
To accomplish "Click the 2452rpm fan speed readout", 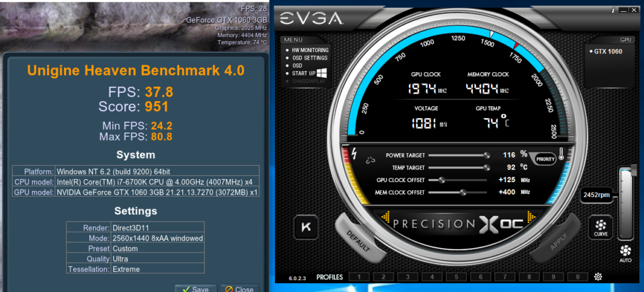I will click(x=596, y=196).
